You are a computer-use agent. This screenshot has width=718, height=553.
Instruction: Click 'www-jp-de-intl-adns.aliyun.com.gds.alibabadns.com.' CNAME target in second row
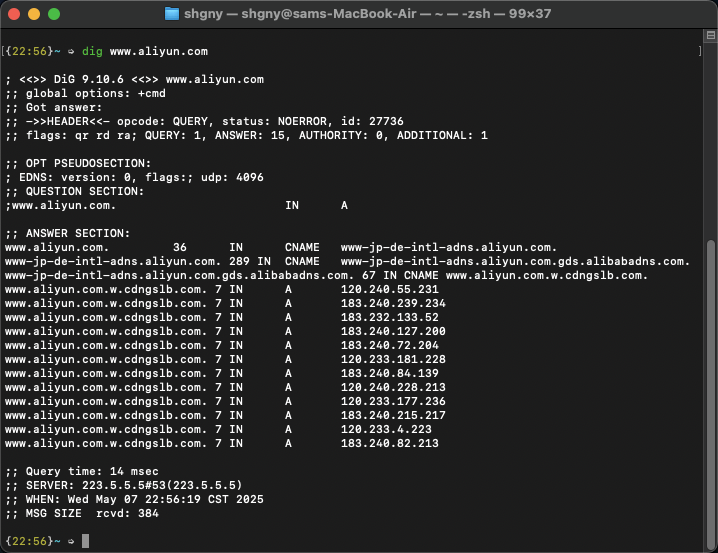pos(515,261)
